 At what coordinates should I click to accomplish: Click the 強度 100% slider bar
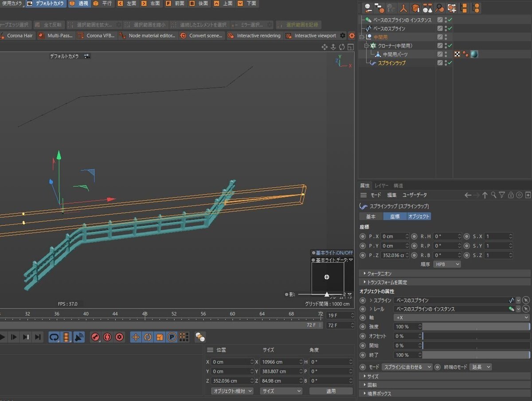476,326
